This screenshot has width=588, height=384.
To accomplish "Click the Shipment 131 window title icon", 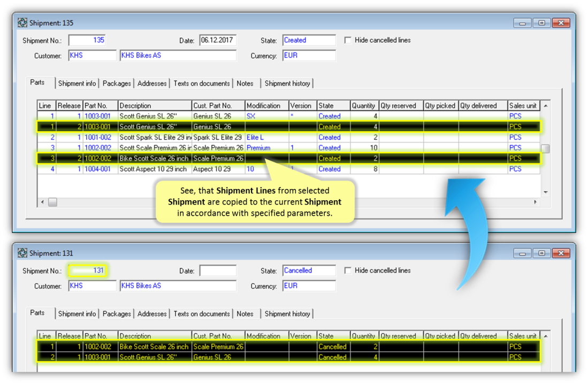I will (x=22, y=253).
